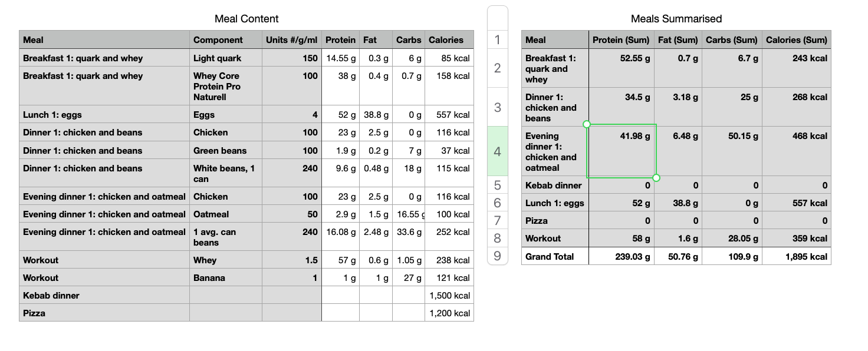Select the Units #/g/ml header cell
Screen dimensions: 868x351
pos(292,40)
